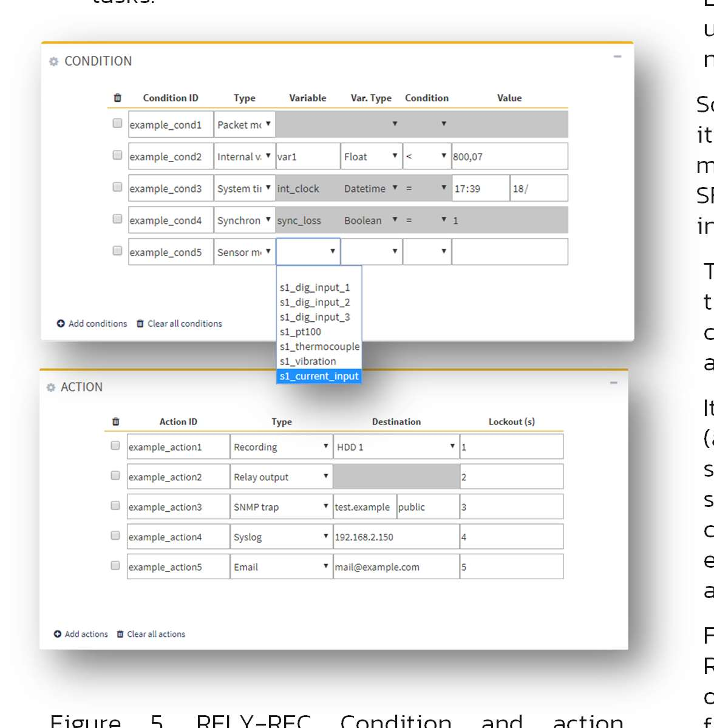Select s1_current_input from the variable list
Image resolution: width=714 pixels, height=728 pixels.
pyautogui.click(x=319, y=376)
